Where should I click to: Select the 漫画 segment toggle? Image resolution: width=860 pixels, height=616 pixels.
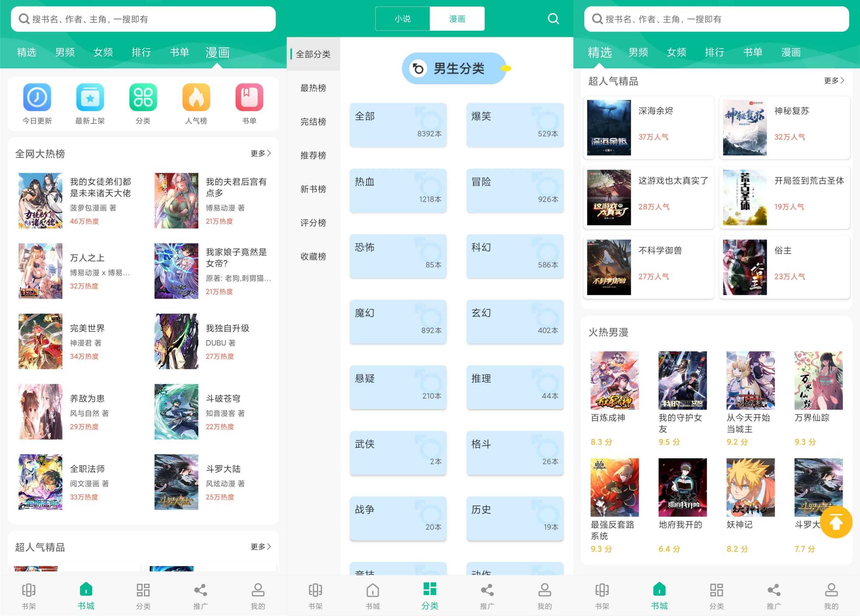tap(457, 18)
